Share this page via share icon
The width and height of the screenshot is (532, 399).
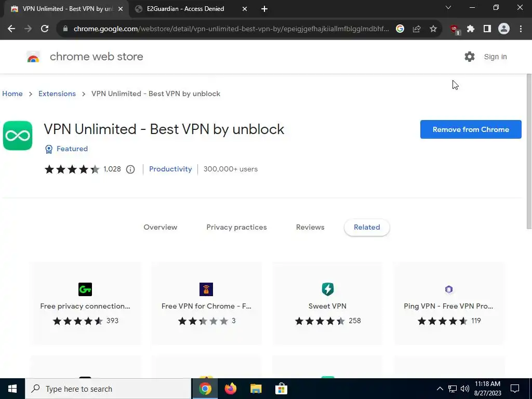click(x=417, y=29)
